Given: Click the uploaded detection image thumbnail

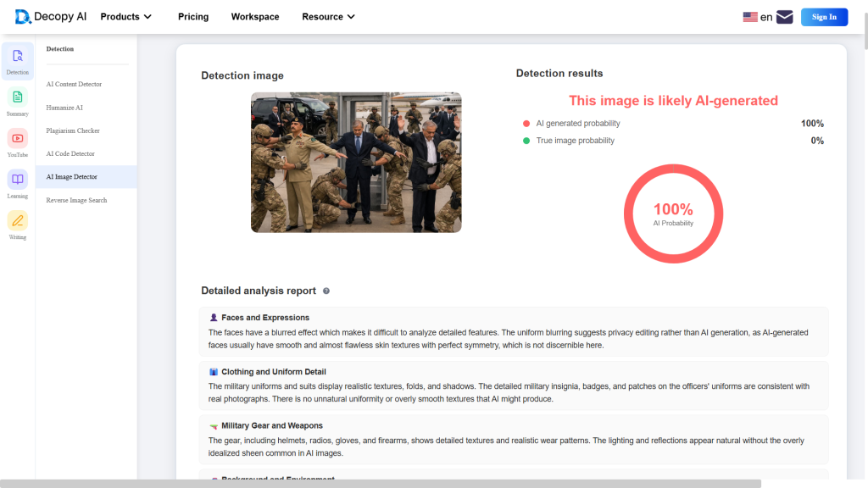Looking at the screenshot, I should tap(356, 162).
